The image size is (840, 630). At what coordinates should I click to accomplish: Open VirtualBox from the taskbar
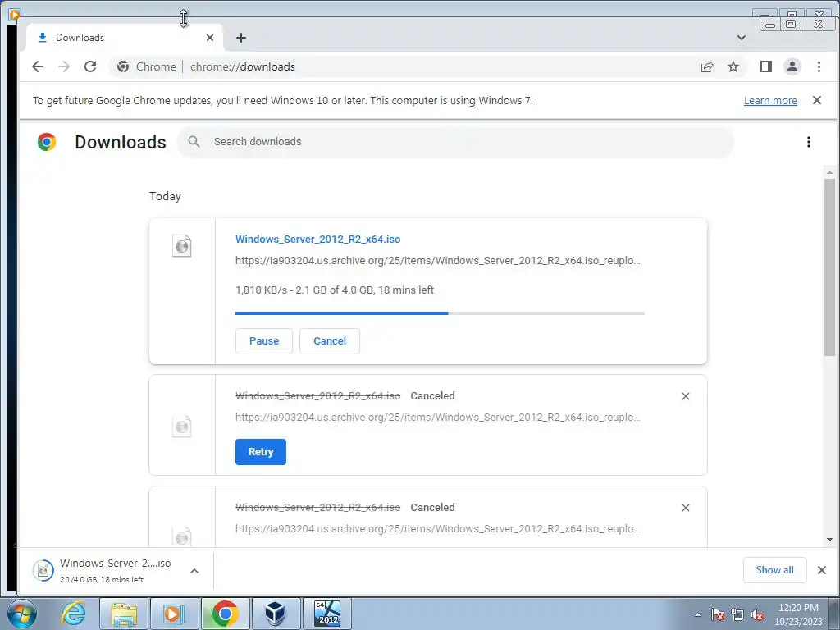(x=276, y=614)
